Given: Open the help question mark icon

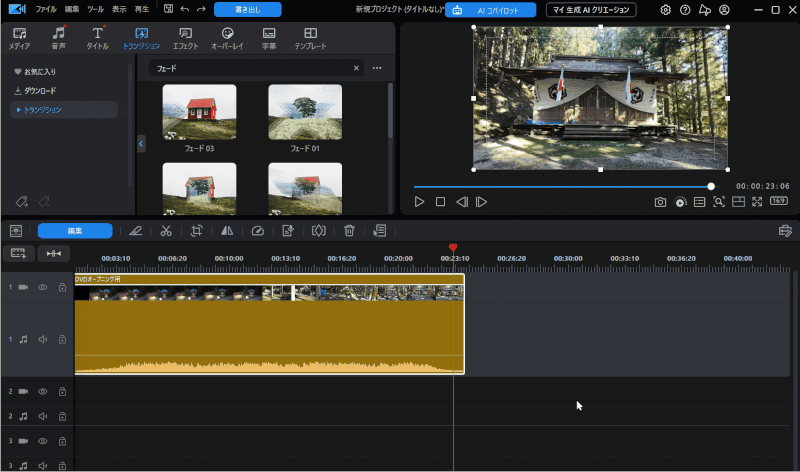Looking at the screenshot, I should coord(685,10).
